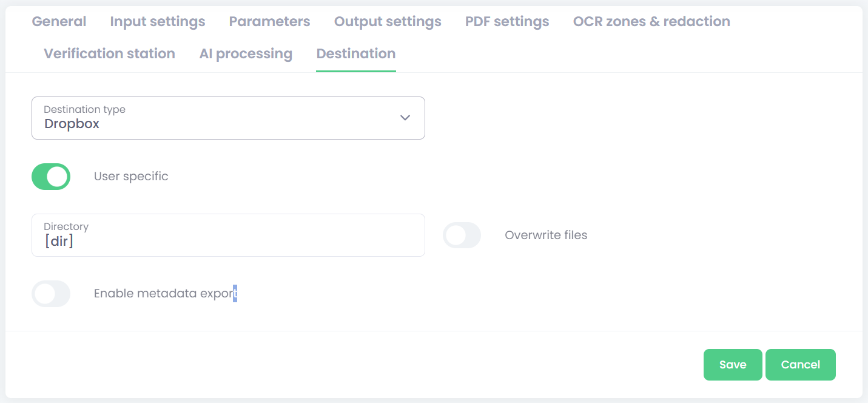
Task: Go to the Parameters tab
Action: (x=269, y=22)
